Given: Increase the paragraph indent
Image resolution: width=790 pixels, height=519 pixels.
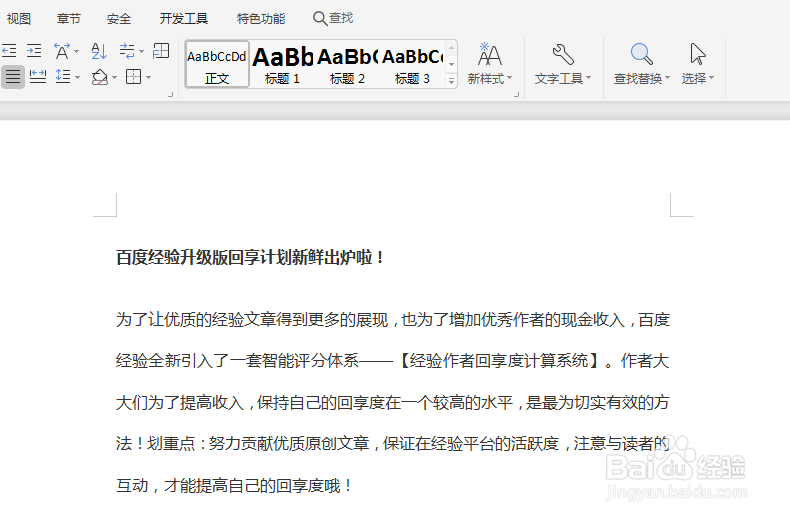Looking at the screenshot, I should [34, 51].
